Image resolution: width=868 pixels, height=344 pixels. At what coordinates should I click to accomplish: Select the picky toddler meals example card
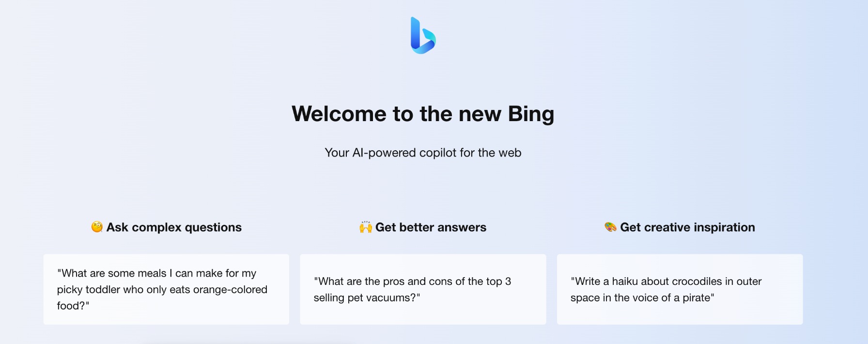(x=166, y=289)
